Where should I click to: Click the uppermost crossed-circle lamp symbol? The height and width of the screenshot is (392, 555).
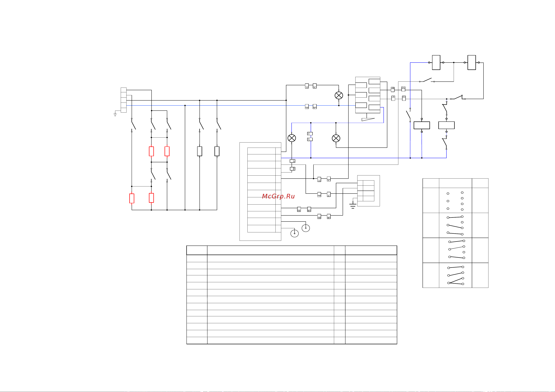[x=339, y=95]
